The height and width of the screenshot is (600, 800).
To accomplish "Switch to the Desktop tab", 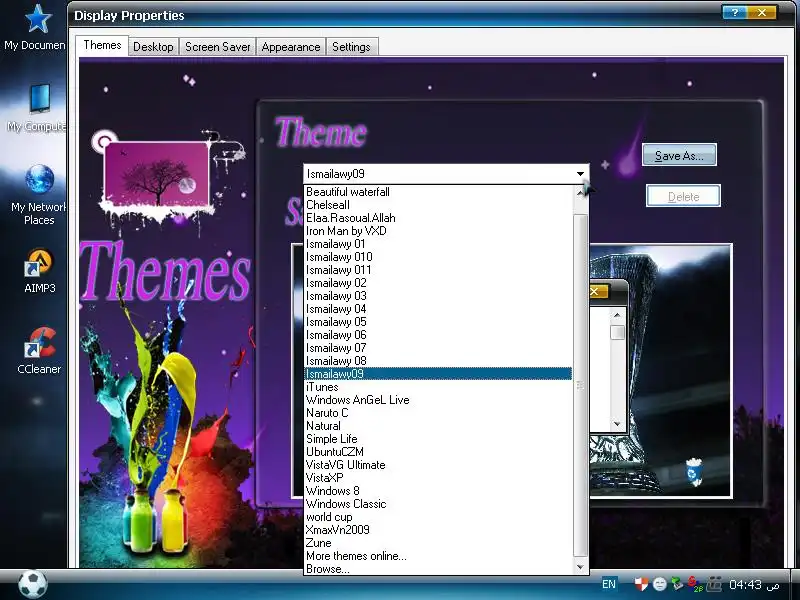I will pos(153,47).
